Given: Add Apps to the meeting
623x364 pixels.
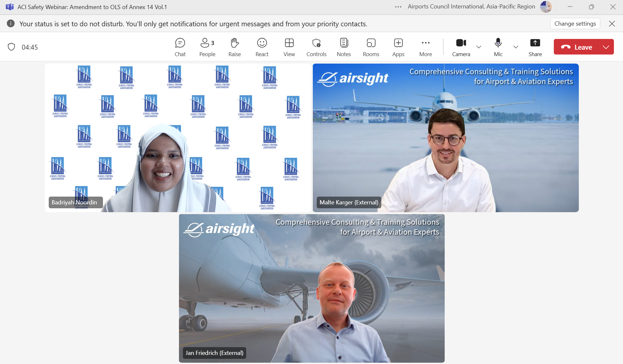Looking at the screenshot, I should 398,47.
